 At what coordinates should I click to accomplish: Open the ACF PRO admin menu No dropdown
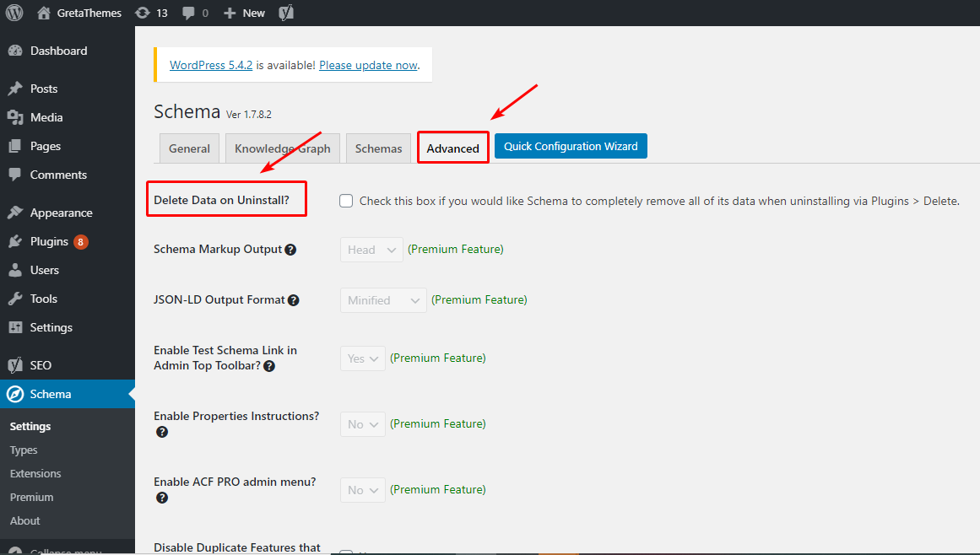[x=363, y=490]
